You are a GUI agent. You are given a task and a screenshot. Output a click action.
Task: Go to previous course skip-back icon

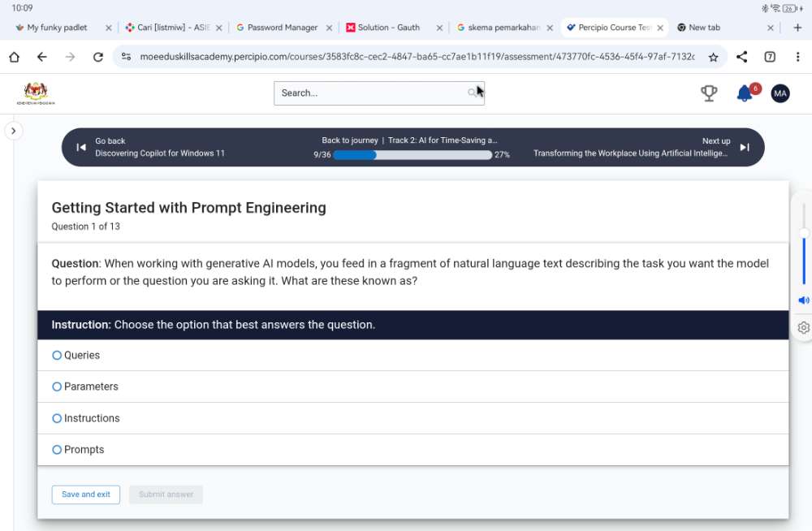81,147
